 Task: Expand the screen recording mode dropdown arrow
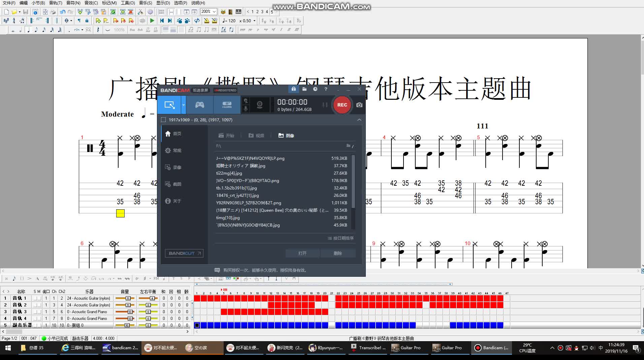pyautogui.click(x=184, y=105)
